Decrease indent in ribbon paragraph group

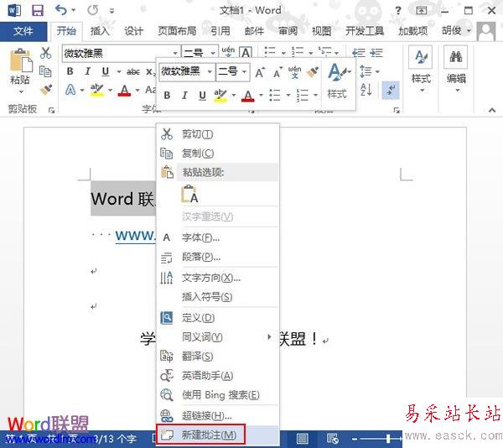point(358,53)
